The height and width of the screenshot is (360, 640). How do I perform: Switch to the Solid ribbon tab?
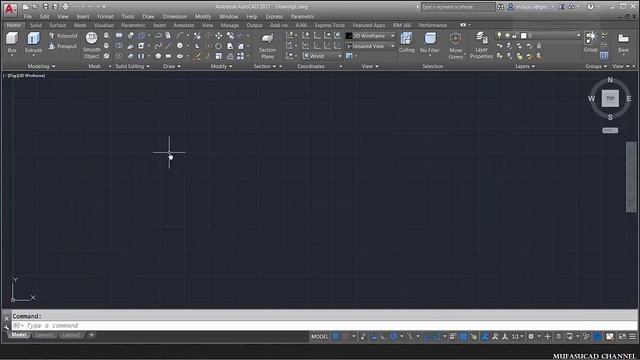click(x=36, y=25)
